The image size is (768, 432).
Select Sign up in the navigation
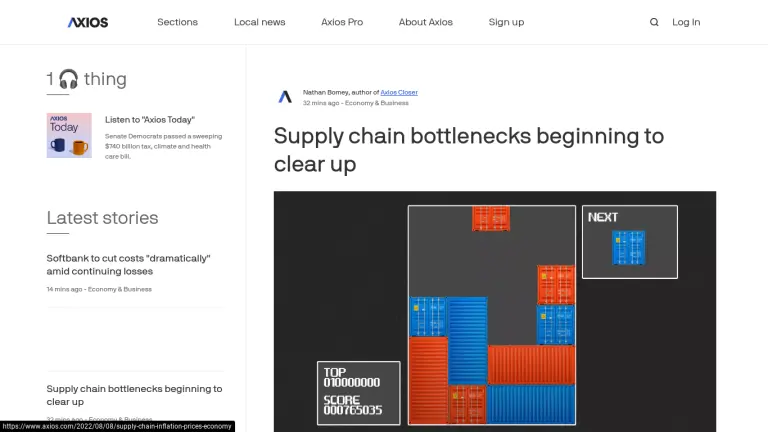click(x=506, y=22)
